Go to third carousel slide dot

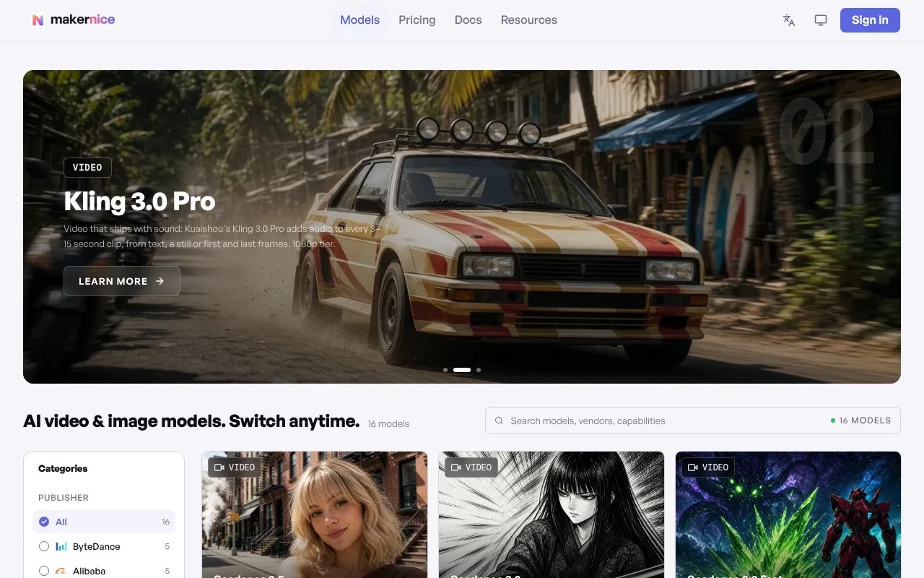coord(479,370)
